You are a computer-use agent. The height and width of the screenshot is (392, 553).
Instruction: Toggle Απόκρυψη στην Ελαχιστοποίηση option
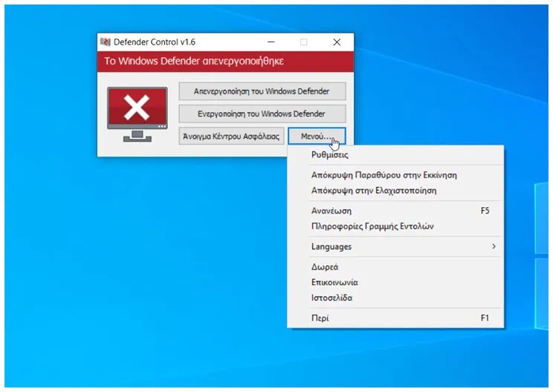pos(395,191)
